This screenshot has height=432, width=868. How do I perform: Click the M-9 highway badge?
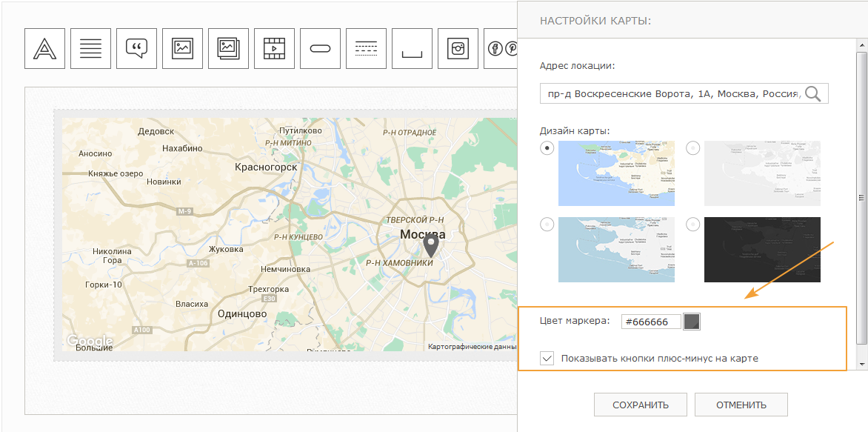tap(184, 212)
